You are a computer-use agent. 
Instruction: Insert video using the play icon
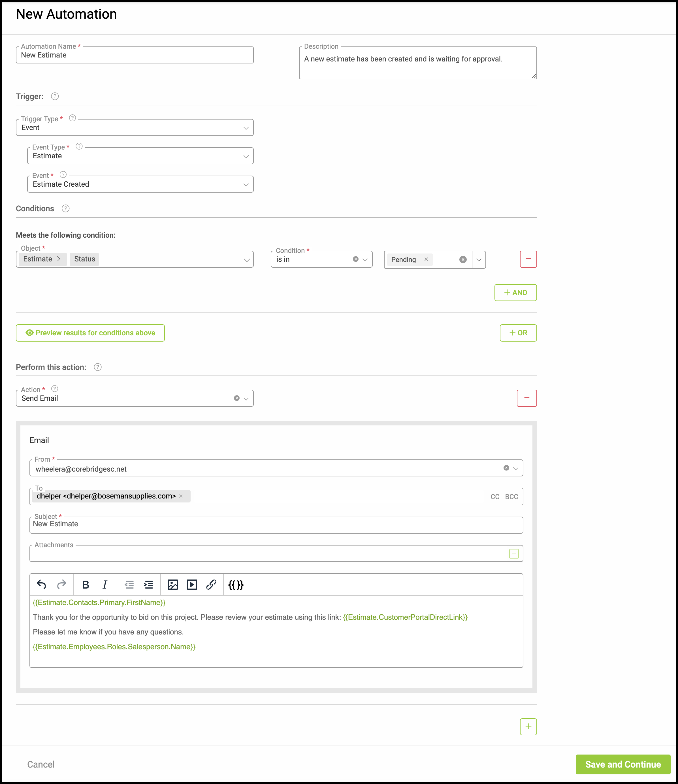[192, 585]
